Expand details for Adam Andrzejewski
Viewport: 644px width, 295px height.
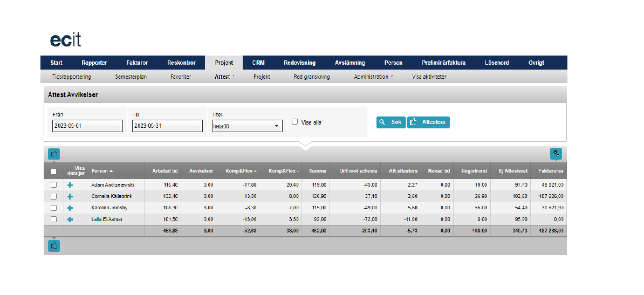pyautogui.click(x=70, y=185)
